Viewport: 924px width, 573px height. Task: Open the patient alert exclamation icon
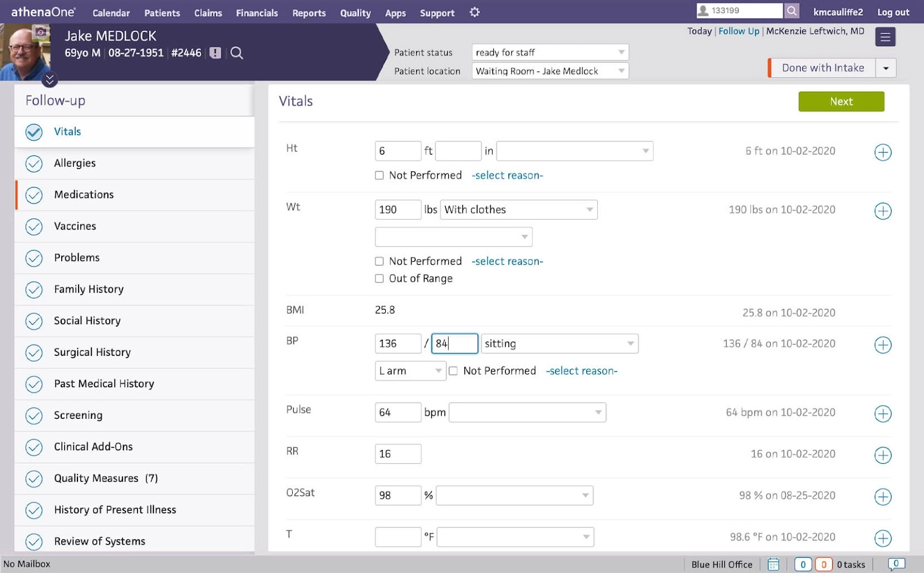(x=215, y=53)
